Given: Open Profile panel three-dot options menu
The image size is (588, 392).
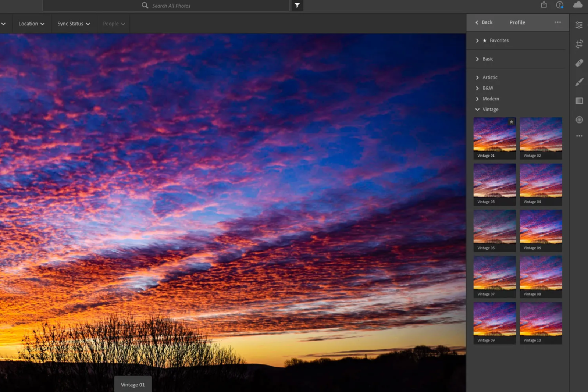Looking at the screenshot, I should [x=557, y=22].
